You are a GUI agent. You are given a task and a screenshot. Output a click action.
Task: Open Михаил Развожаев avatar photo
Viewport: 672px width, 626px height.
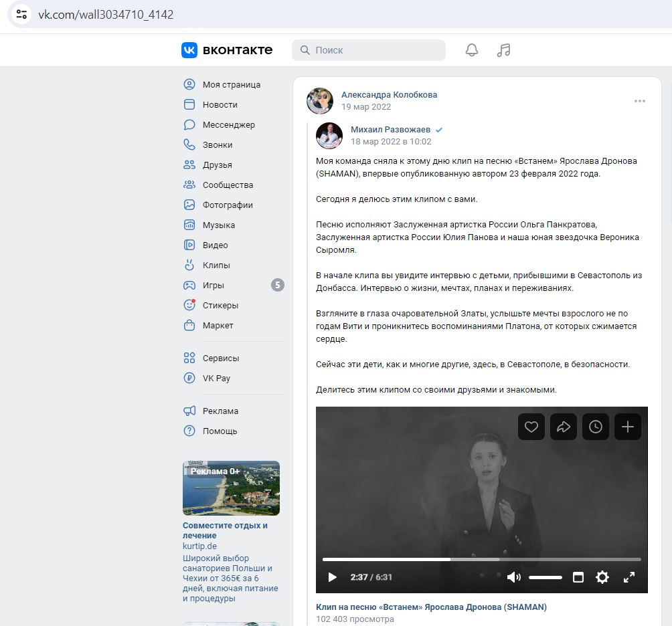pos(329,136)
